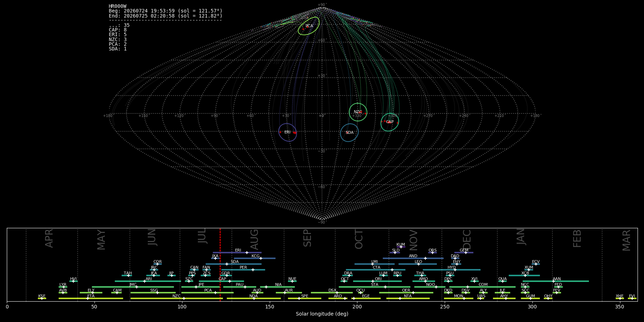The height and width of the screenshot is (322, 644).
Task: Select the QUA shower marker
Action: click(502, 281)
